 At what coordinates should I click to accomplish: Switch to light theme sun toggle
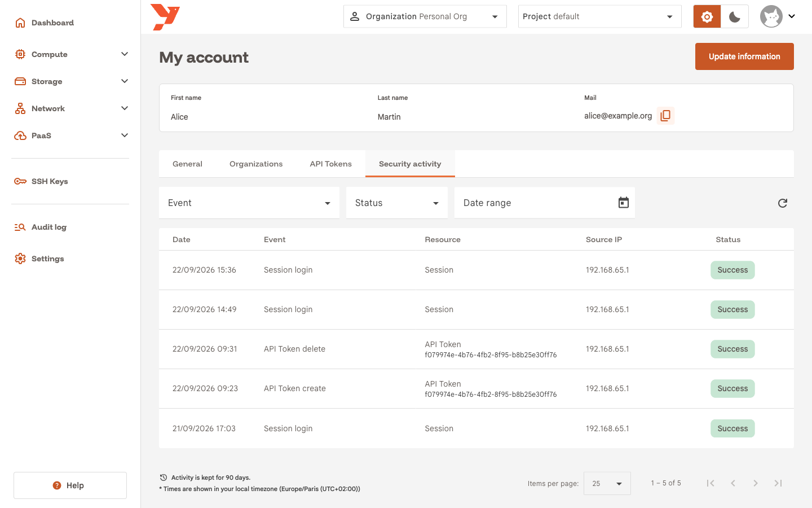[x=707, y=17]
